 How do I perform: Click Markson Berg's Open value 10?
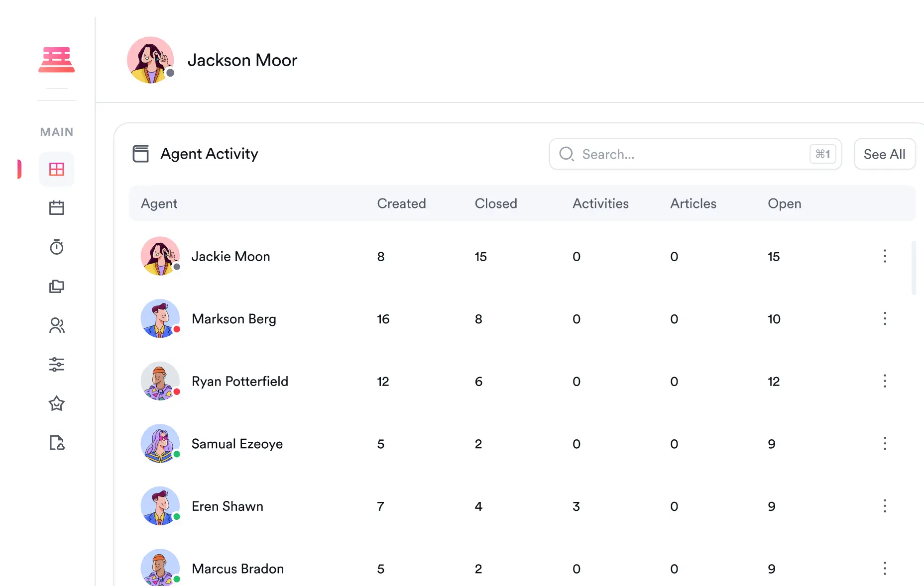pyautogui.click(x=774, y=319)
